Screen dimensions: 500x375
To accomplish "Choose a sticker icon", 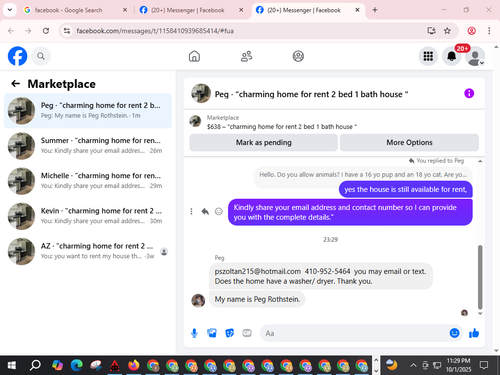I will click(x=230, y=333).
